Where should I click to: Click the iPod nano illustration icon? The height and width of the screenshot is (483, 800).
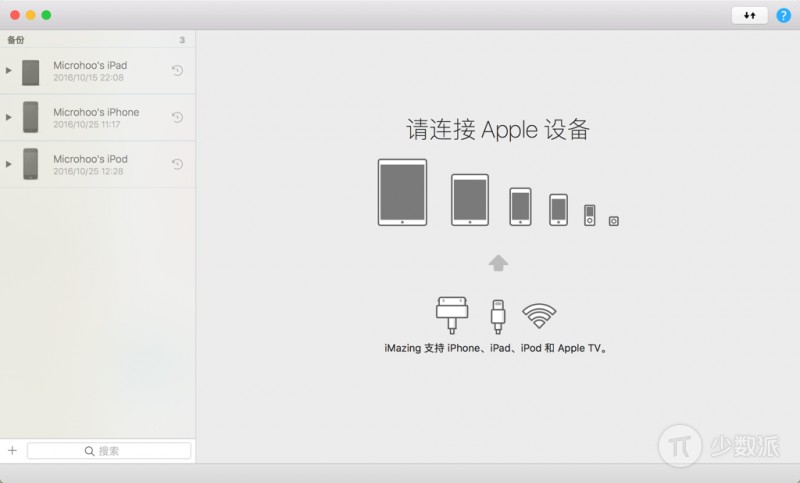coord(590,215)
